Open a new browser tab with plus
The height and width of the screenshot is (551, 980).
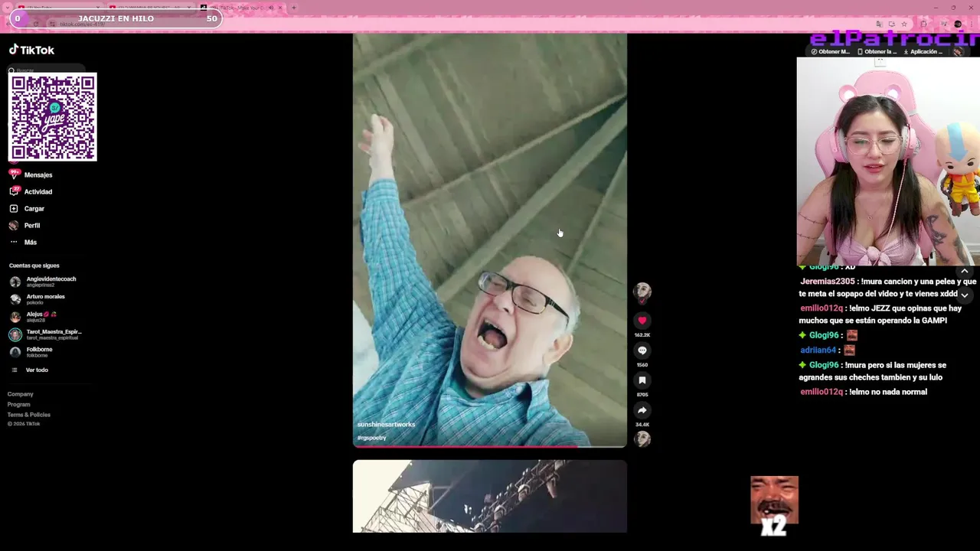pyautogui.click(x=293, y=8)
